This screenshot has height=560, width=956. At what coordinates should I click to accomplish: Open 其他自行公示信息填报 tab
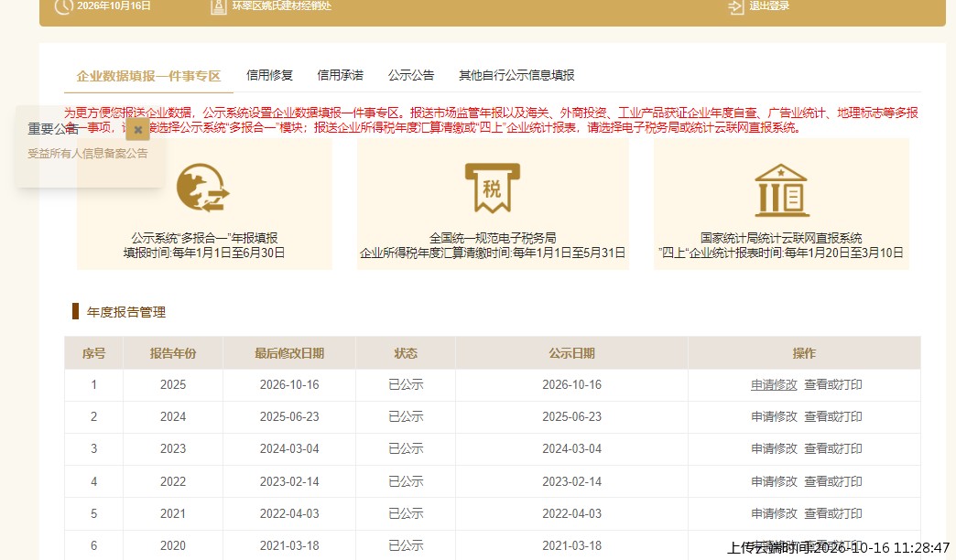516,76
